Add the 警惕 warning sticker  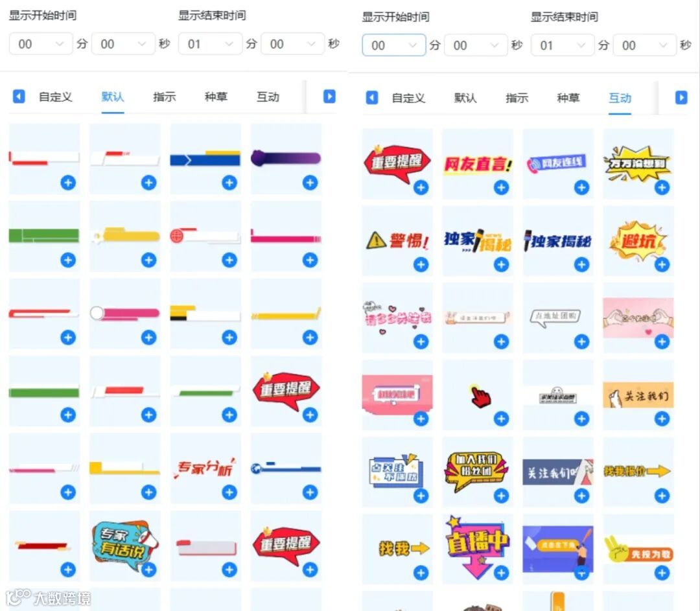point(421,264)
